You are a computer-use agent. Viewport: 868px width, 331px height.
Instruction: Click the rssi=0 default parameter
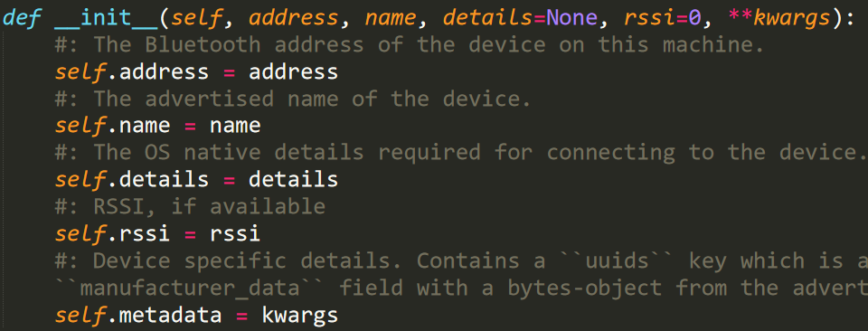pyautogui.click(x=656, y=18)
